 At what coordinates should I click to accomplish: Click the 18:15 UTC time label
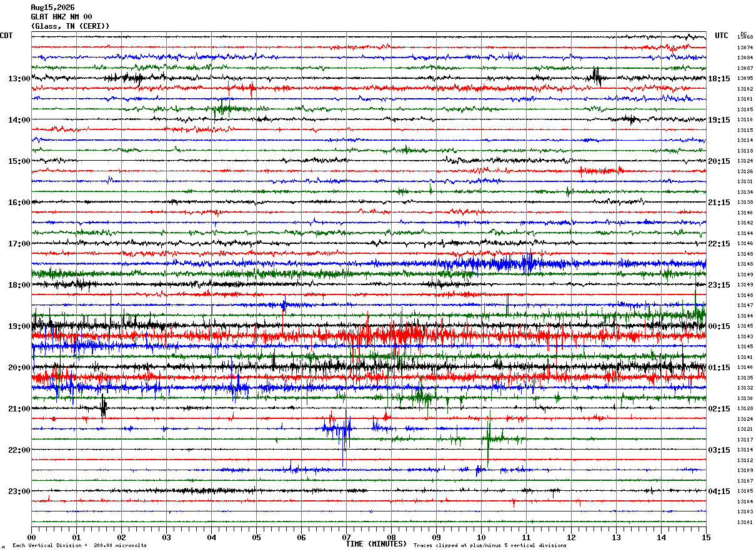(x=719, y=79)
